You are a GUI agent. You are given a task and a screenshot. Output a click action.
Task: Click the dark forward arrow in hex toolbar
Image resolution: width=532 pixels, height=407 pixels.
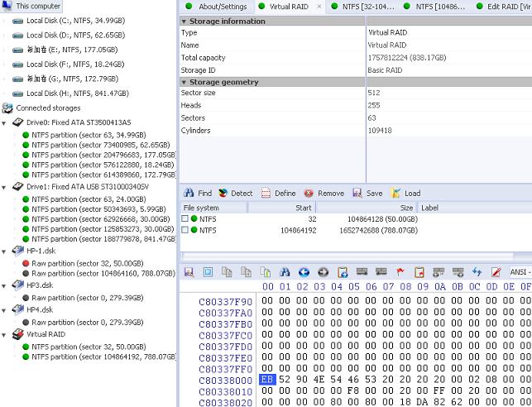(323, 271)
